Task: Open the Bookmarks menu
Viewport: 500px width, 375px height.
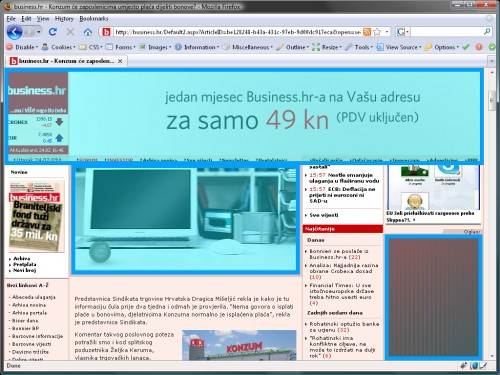Action: point(94,19)
